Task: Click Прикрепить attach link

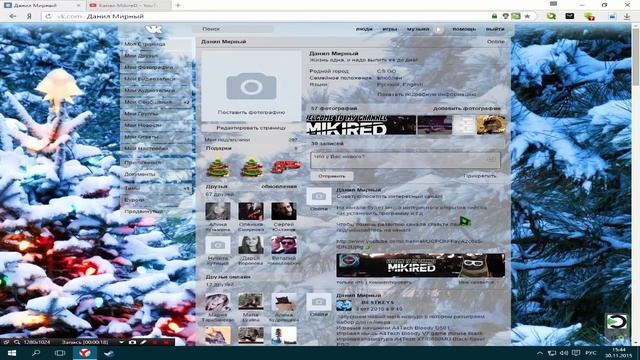Action: pos(480,176)
